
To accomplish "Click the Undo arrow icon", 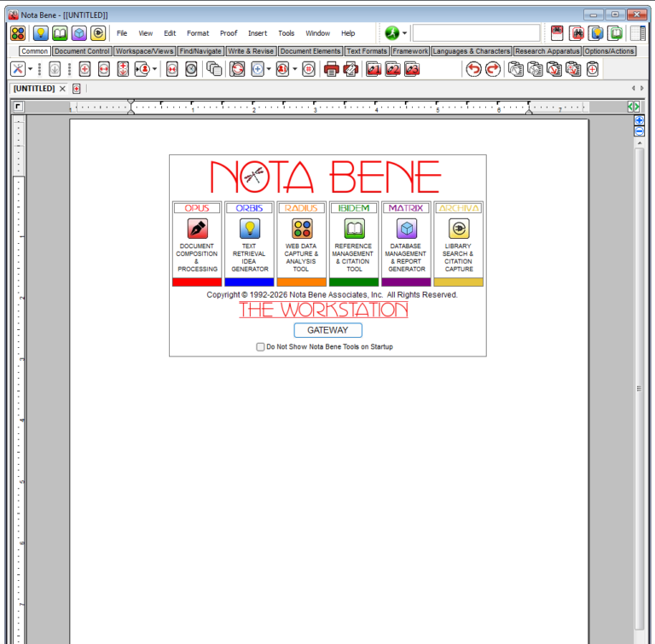I will [473, 69].
